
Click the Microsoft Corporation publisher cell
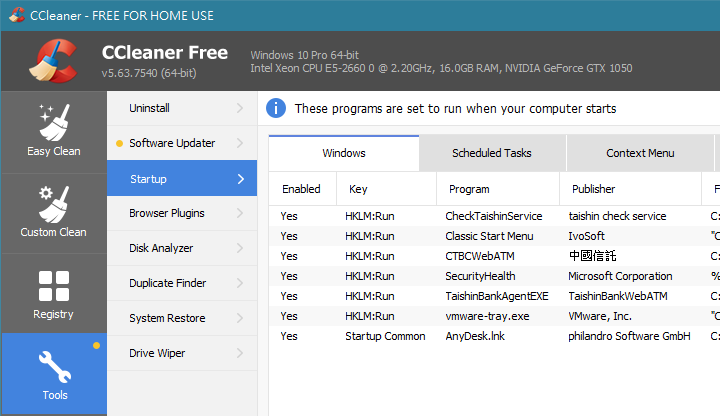(x=620, y=276)
